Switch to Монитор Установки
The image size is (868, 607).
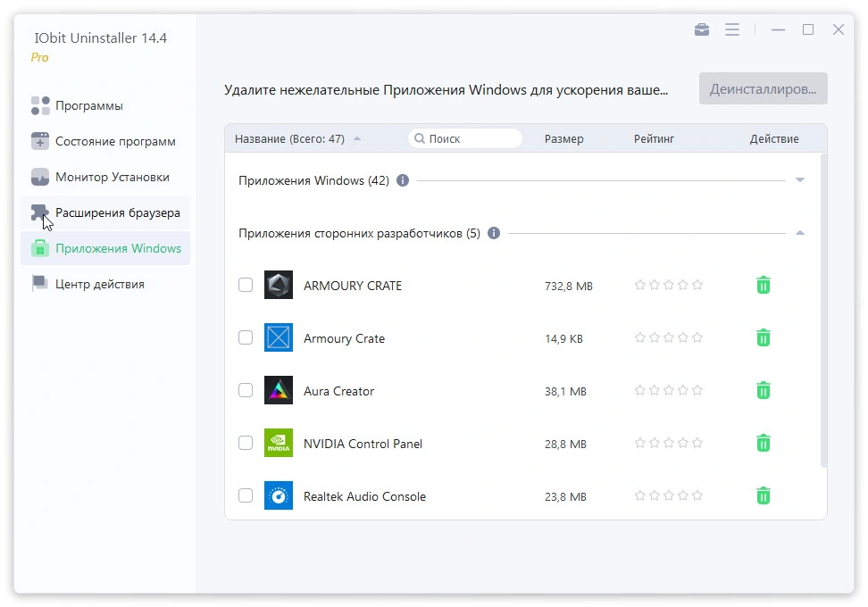pyautogui.click(x=105, y=177)
